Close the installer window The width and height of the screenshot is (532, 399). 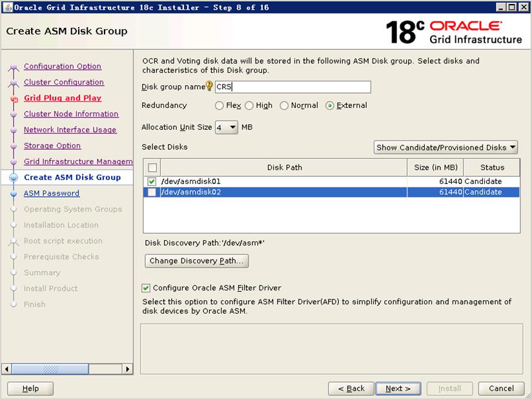[524, 7]
